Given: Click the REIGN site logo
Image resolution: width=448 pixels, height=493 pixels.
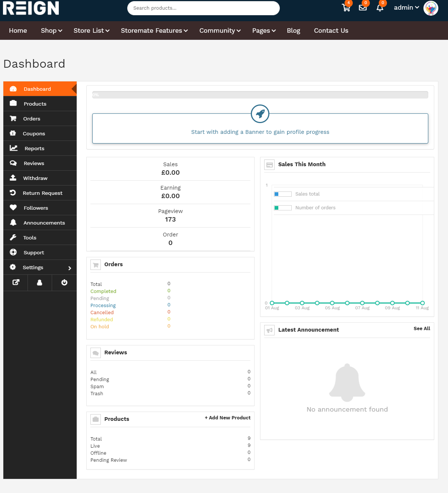Looking at the screenshot, I should point(31,8).
